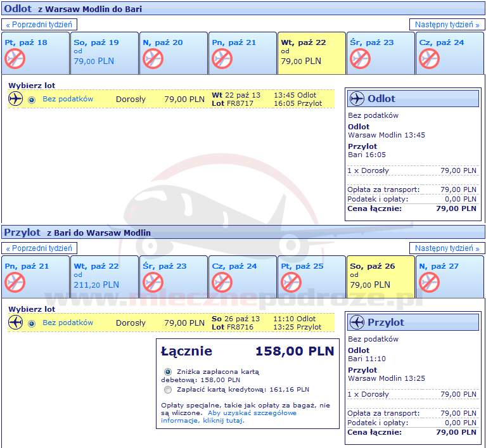Click the no-flight icon under Cz, paź 24 departure
486x448 pixels.
tap(429, 59)
